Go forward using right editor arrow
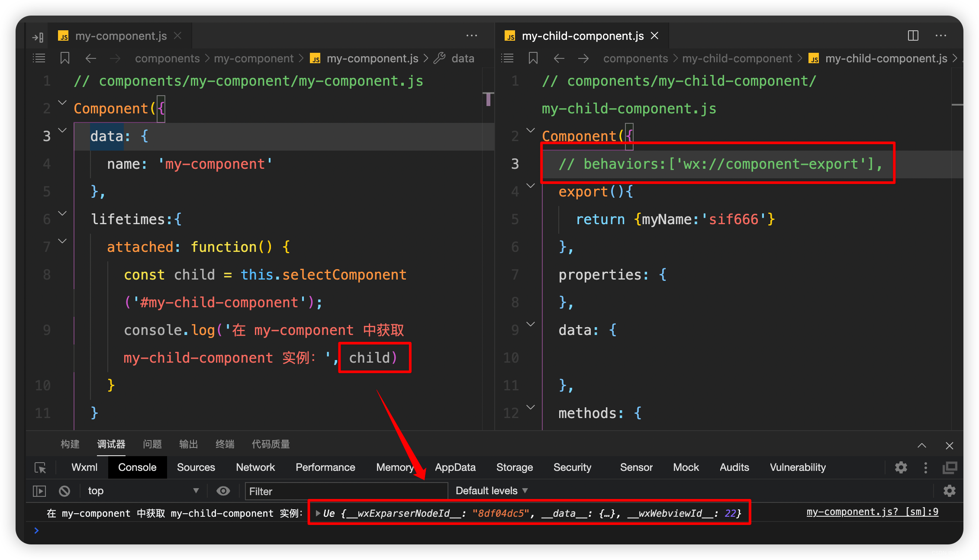979x560 pixels. [x=583, y=58]
